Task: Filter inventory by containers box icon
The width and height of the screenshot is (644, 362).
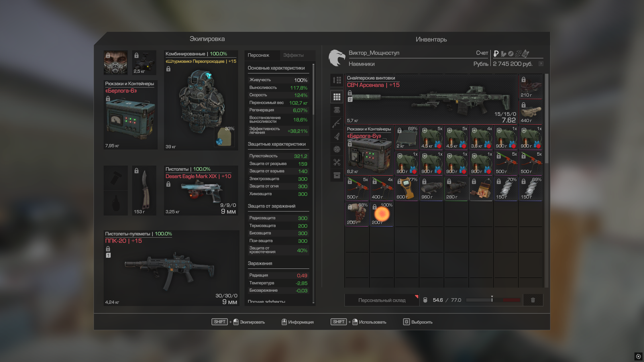Action: click(337, 175)
